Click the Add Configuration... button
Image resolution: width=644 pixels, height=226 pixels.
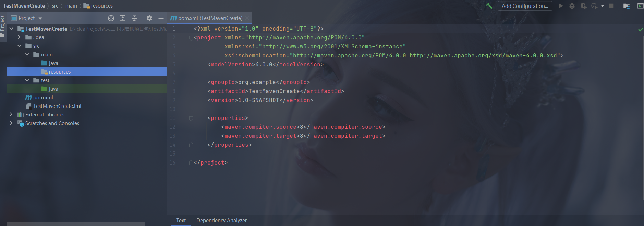point(525,6)
